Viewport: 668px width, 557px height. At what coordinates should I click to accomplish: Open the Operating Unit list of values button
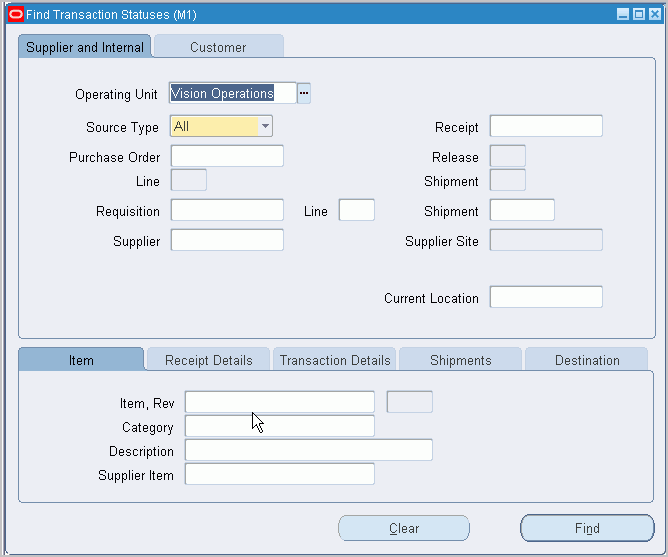[304, 93]
